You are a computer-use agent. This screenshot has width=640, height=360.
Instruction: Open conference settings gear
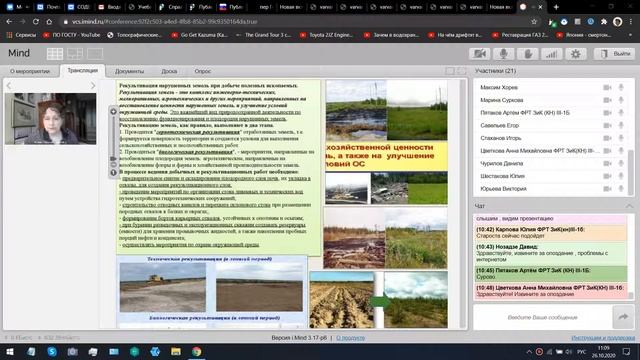click(576, 54)
